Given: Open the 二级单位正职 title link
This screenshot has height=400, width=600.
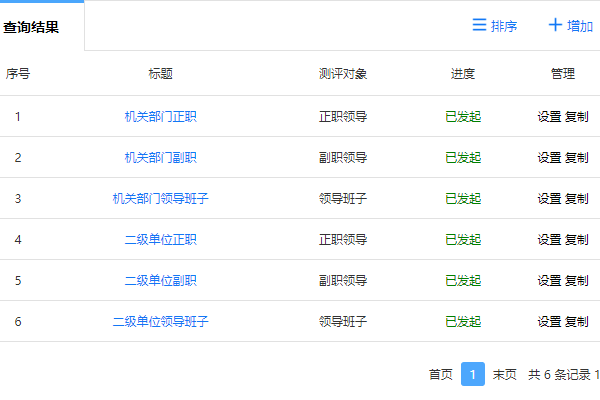Looking at the screenshot, I should 161,239.
